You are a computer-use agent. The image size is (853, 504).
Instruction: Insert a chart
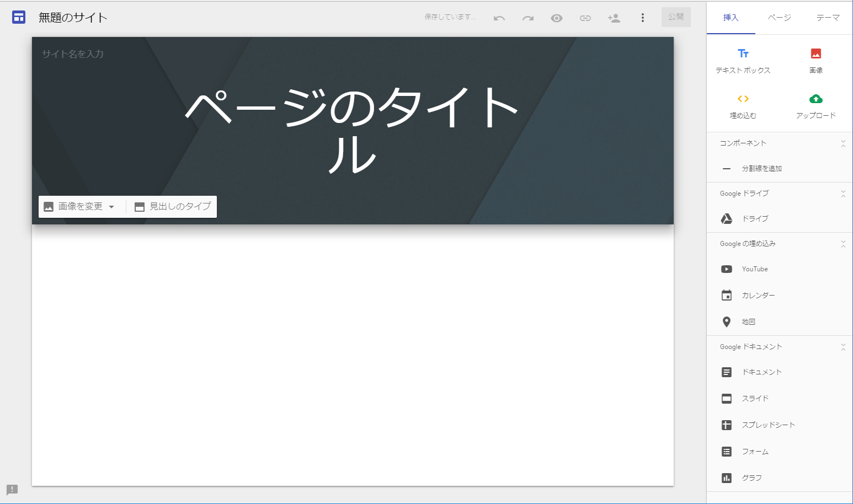(x=753, y=478)
